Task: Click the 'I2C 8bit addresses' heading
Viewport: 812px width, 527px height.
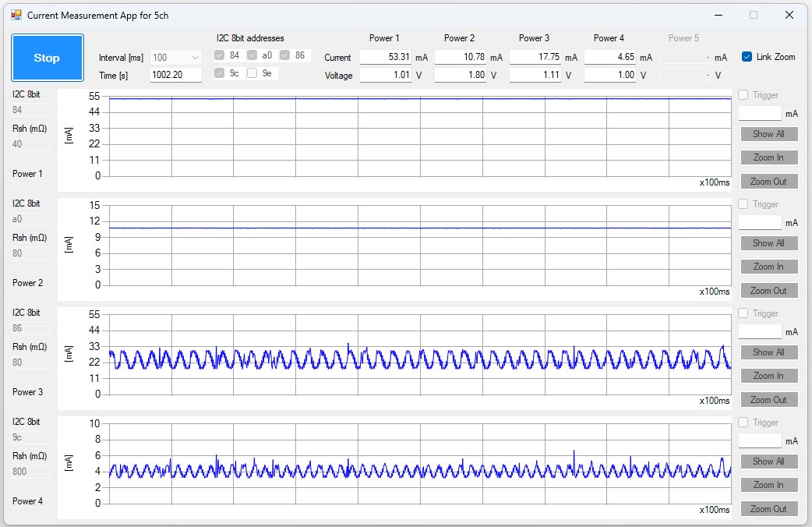Action: click(250, 38)
